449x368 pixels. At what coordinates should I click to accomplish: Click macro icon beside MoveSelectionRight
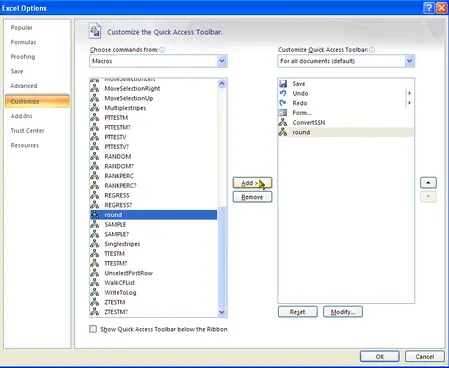95,88
